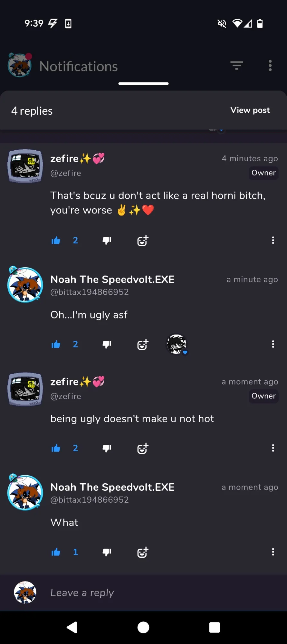Open the View post link
287x644 pixels.
(250, 110)
